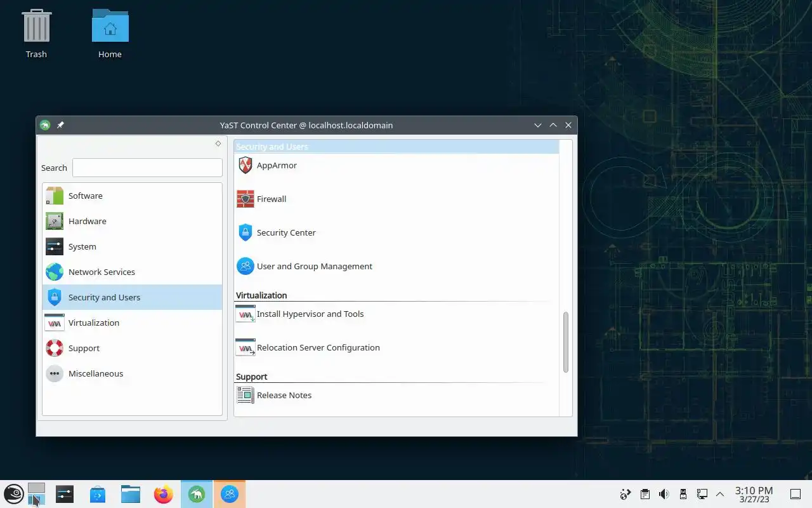
Task: Launch System Settings from taskbar
Action: point(65,494)
